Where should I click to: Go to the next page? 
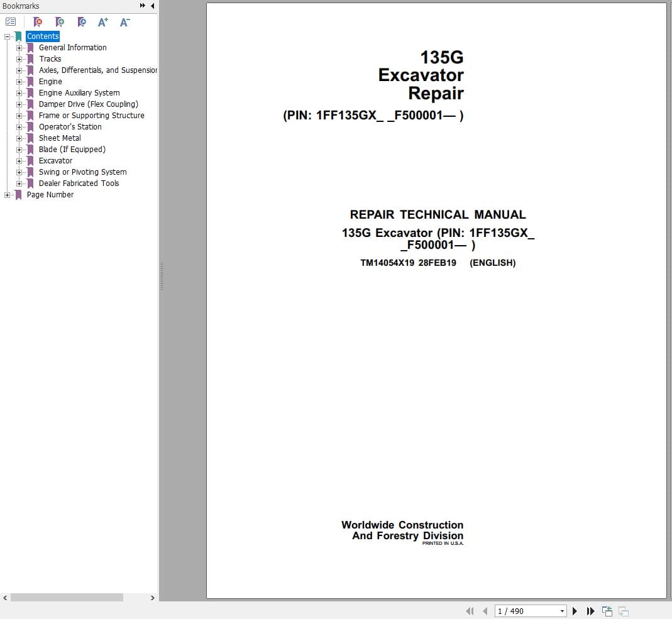[x=575, y=611]
